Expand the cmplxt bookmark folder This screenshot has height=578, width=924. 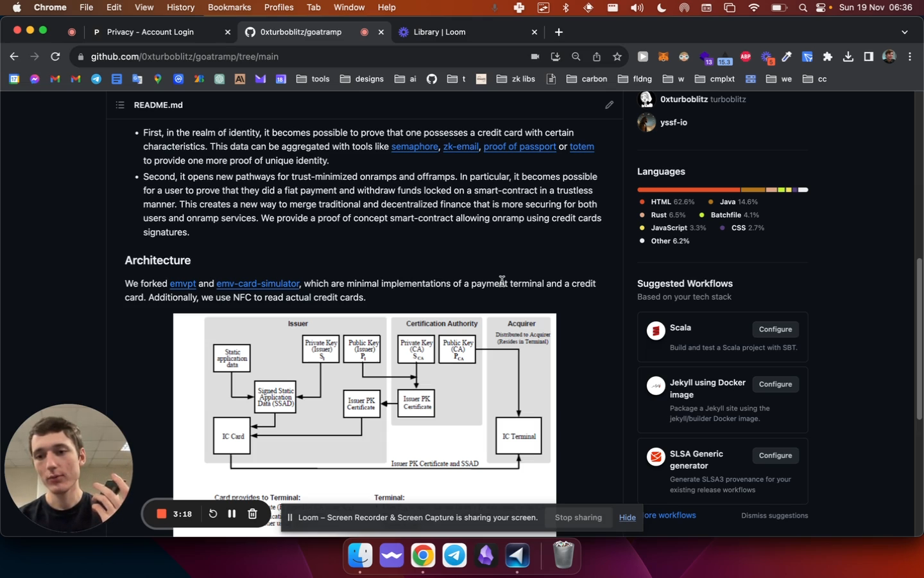tap(715, 79)
